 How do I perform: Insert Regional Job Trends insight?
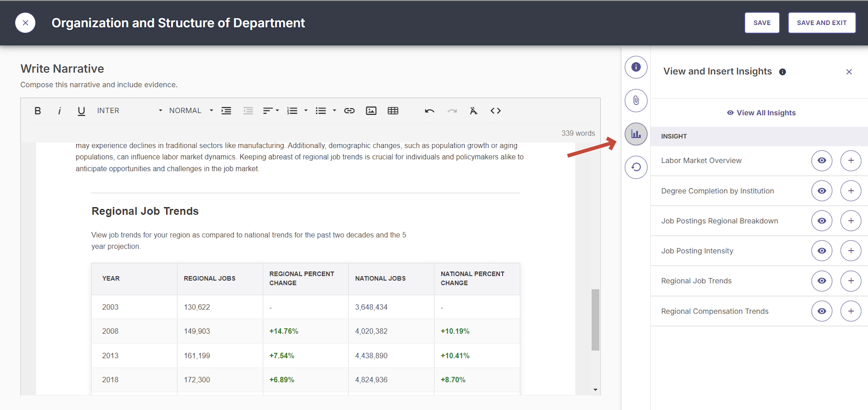tap(851, 281)
